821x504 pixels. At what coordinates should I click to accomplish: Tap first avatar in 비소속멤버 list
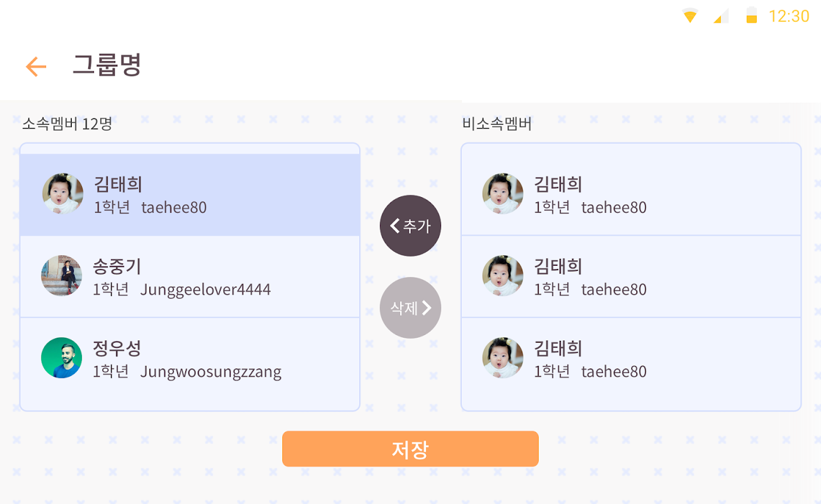coord(503,194)
